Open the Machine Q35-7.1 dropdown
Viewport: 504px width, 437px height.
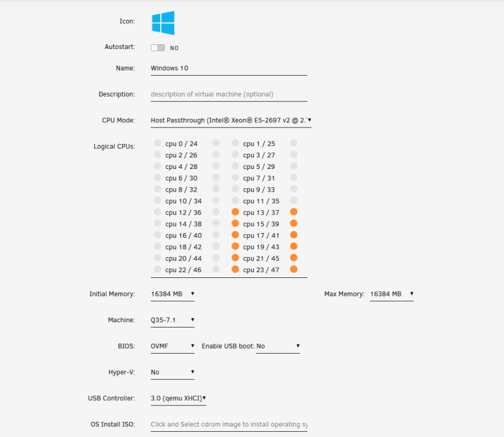click(x=172, y=320)
